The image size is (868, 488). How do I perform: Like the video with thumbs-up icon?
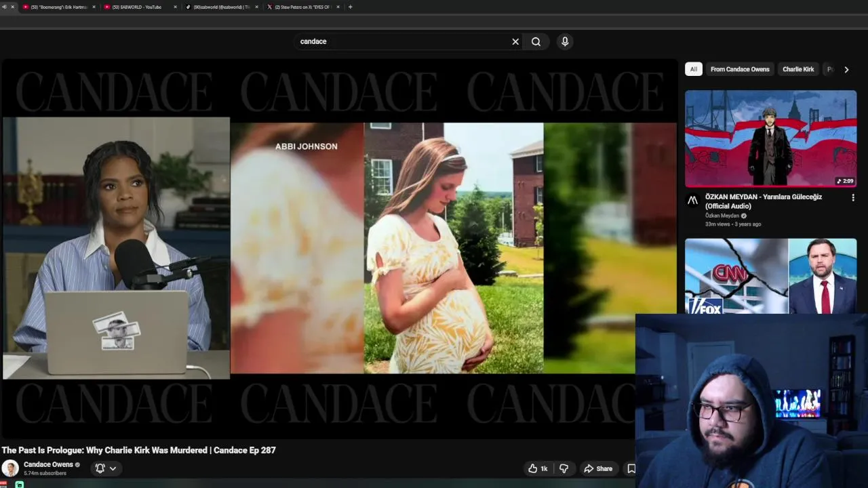[x=538, y=468]
